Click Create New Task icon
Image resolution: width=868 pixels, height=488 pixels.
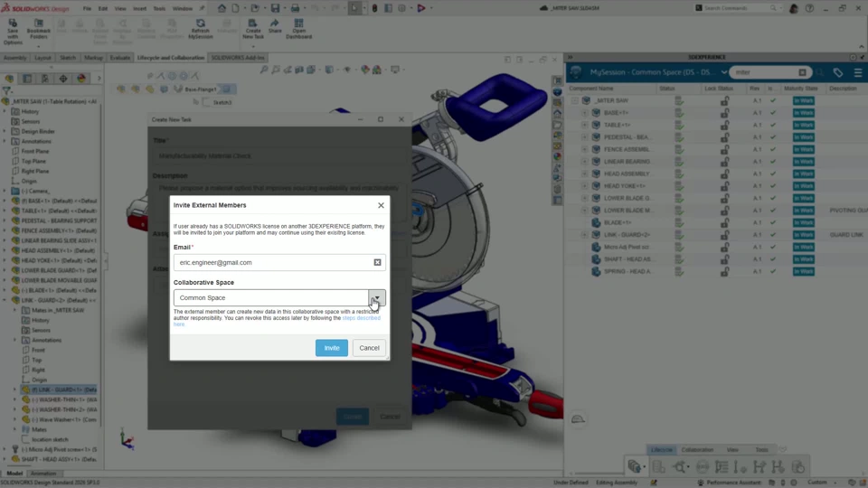(x=253, y=29)
